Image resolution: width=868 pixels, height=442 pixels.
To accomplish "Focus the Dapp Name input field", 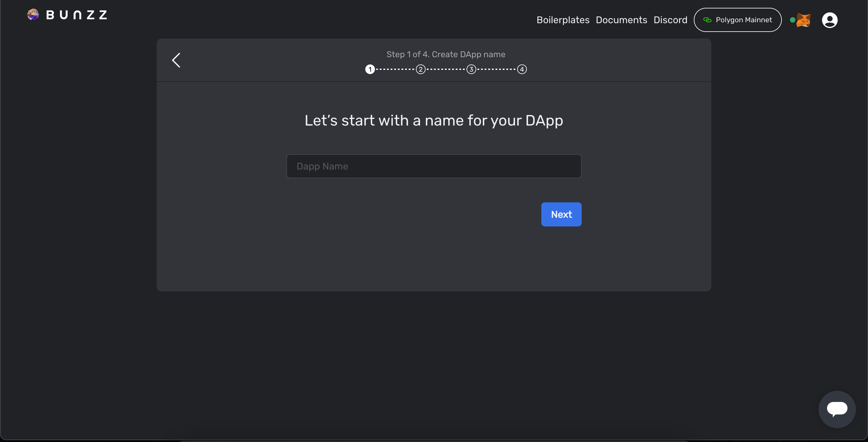I will 434,166.
